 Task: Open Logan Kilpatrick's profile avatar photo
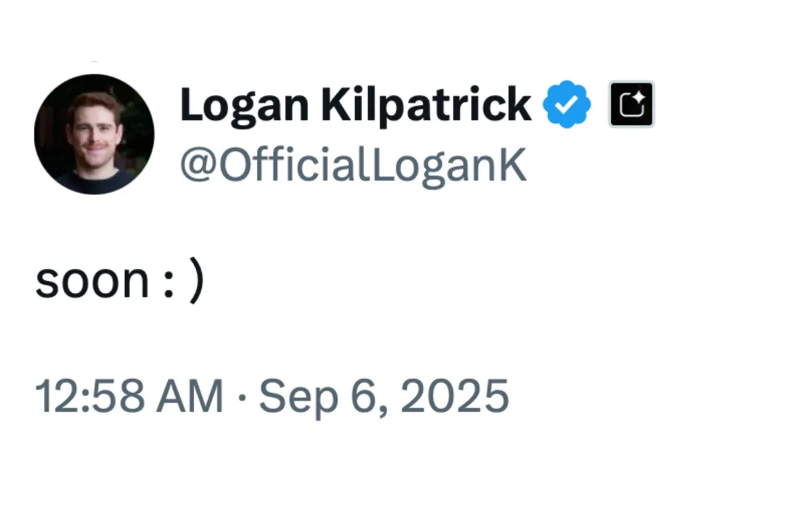94,134
